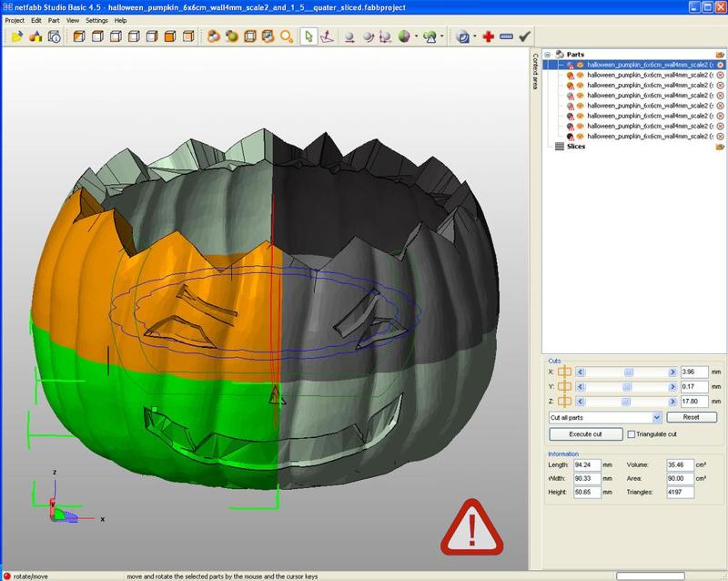Open the Part menu

tap(53, 19)
